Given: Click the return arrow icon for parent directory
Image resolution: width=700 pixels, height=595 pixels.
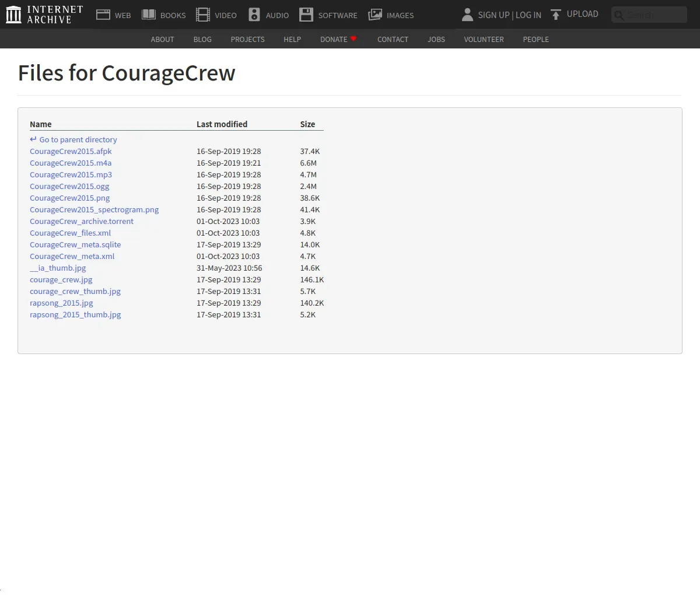Looking at the screenshot, I should click(x=33, y=139).
